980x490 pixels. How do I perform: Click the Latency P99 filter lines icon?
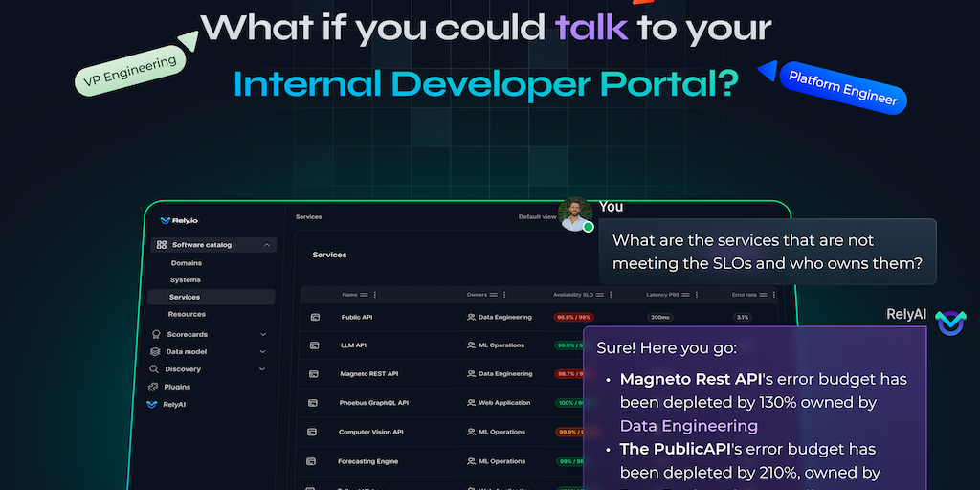685,295
